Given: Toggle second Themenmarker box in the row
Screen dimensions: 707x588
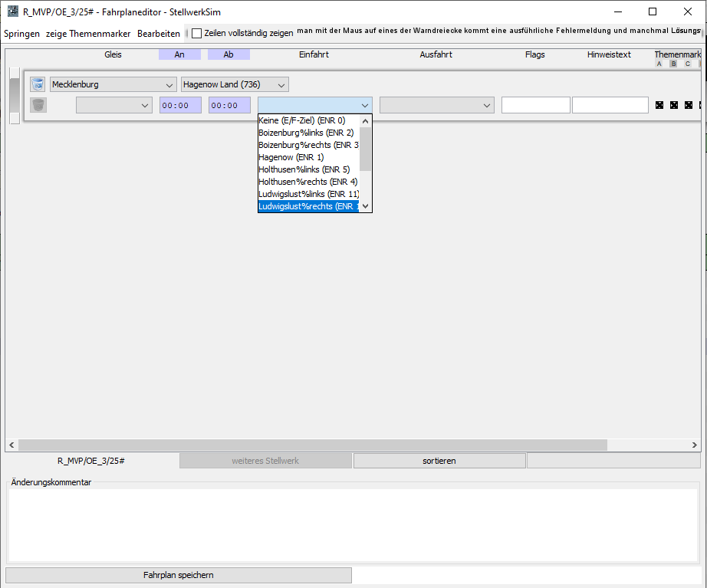Looking at the screenshot, I should (x=674, y=105).
